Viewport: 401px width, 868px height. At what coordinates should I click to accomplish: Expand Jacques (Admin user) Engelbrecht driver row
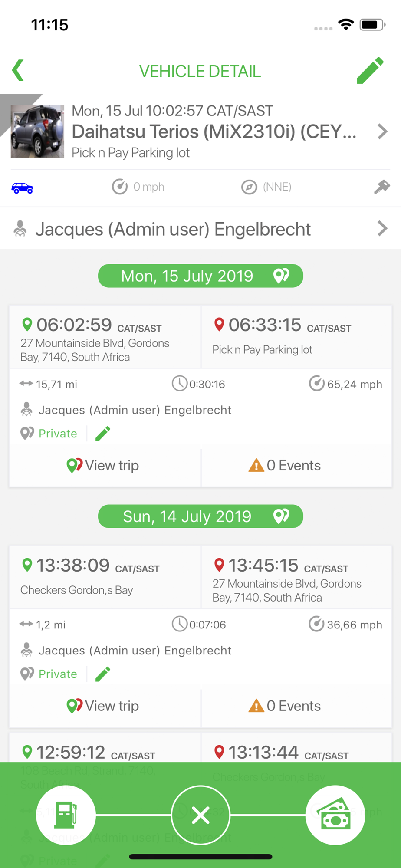pos(200,229)
